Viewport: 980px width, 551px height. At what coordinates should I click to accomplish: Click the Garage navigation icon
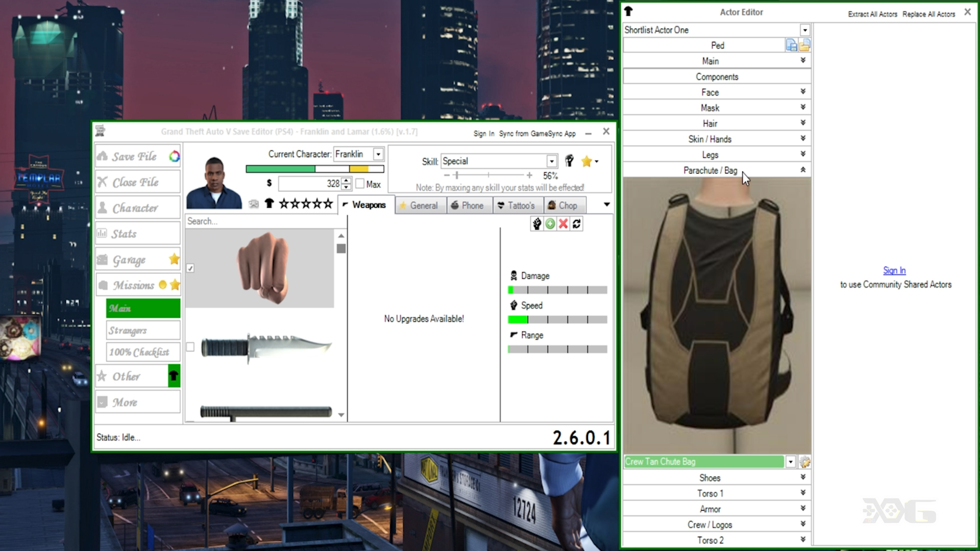(x=103, y=260)
